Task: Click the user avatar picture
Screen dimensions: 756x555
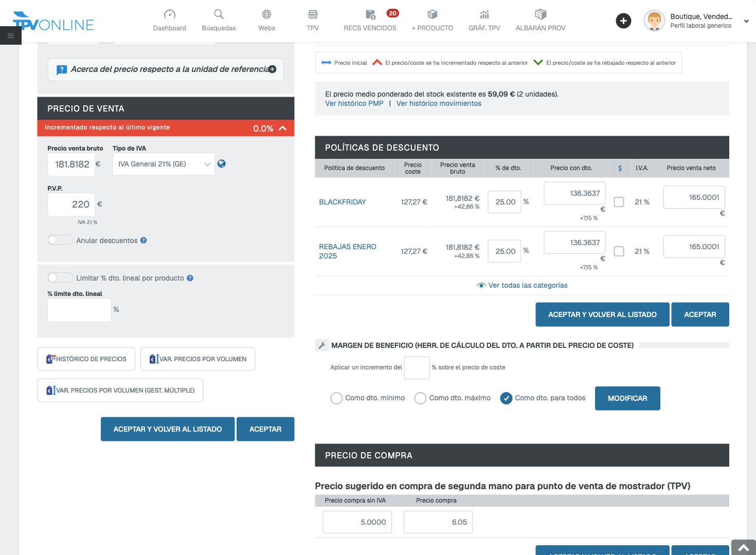Action: coord(654,21)
